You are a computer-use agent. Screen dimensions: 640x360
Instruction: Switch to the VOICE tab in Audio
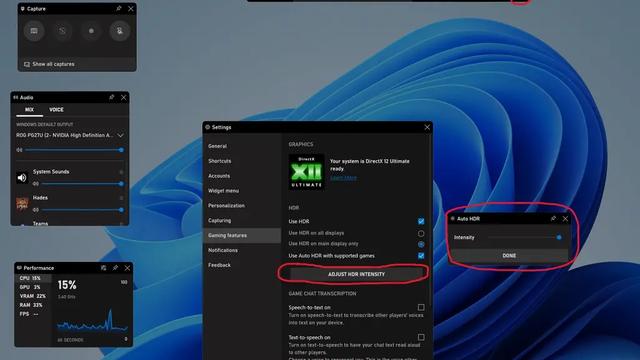56,110
